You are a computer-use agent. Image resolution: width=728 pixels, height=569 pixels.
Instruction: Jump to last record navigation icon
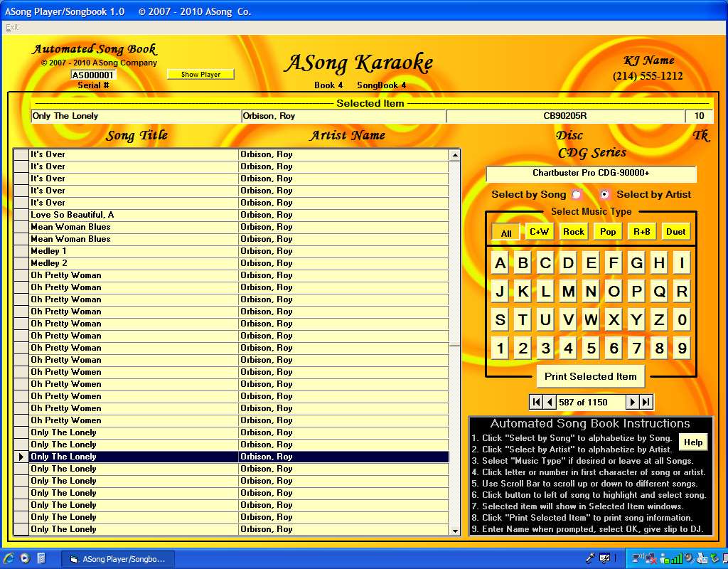pos(646,403)
